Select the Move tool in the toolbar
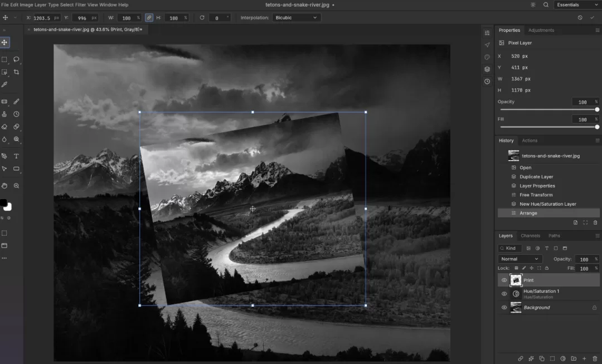The width and height of the screenshot is (602, 364). [x=4, y=42]
